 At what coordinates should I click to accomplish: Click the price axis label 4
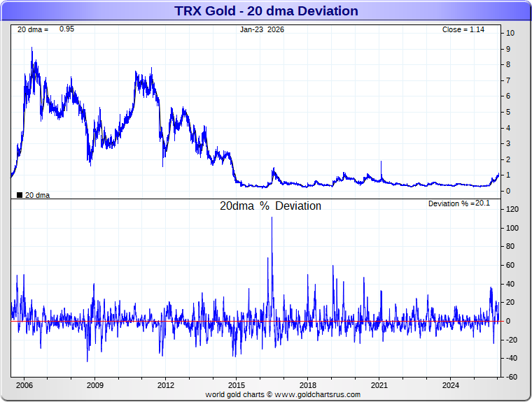pos(508,128)
